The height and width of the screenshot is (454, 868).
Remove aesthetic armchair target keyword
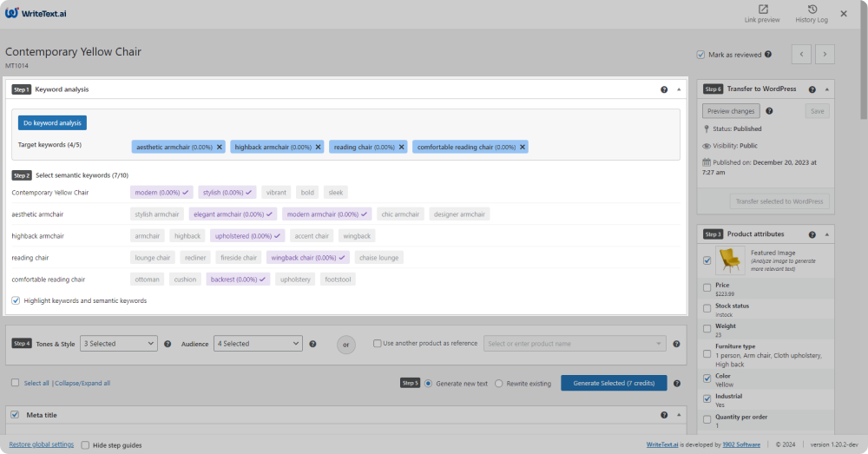click(220, 148)
